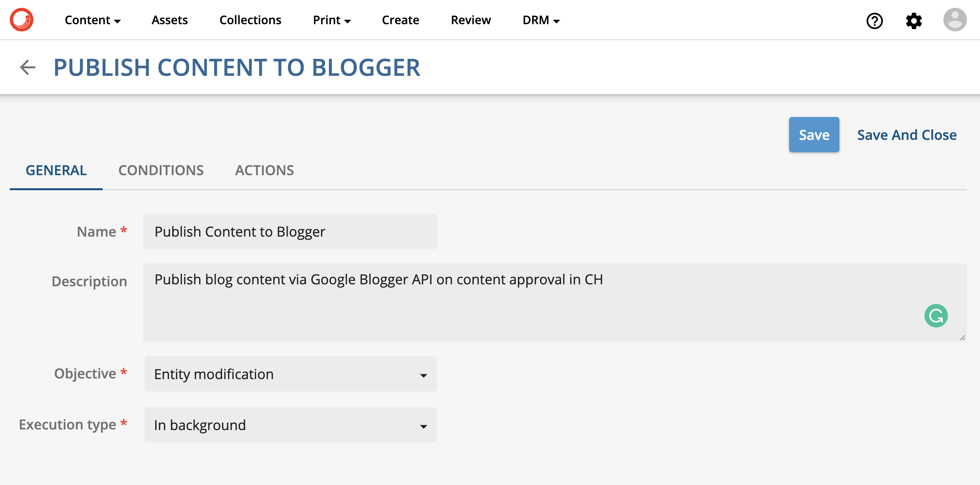Click Save And Close

[906, 135]
